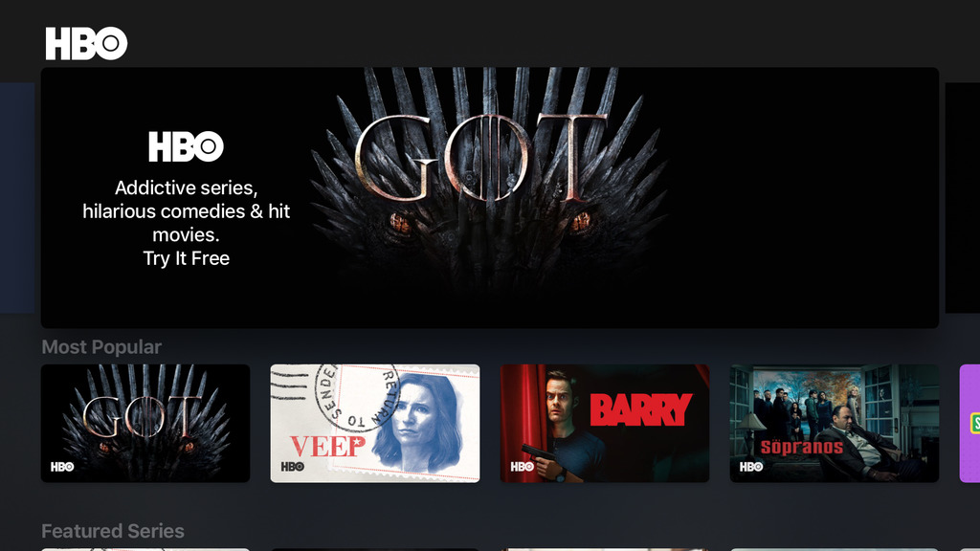980x551 pixels.
Task: Open The Sopranos show thumbnail
Action: (x=835, y=423)
